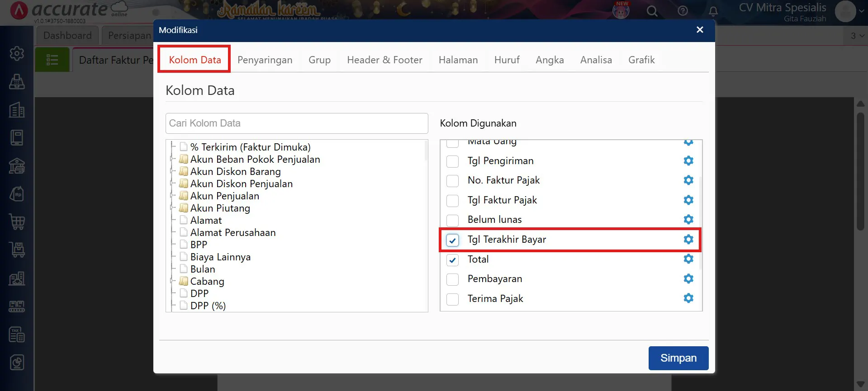Check the Tgl Pengiriman checkbox
Screen dimensions: 868x391
[452, 161]
